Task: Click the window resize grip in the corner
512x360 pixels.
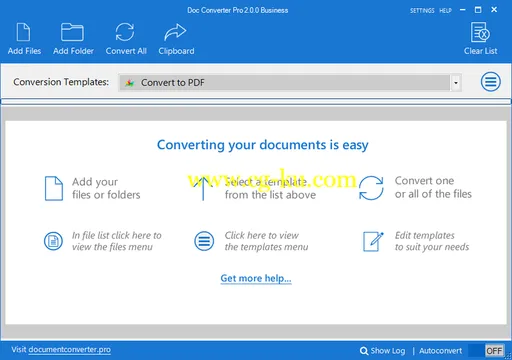Action: [508, 357]
